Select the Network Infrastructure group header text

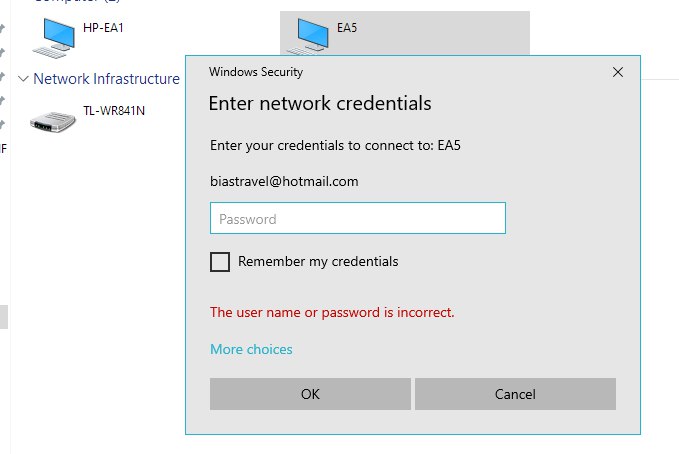(x=106, y=79)
